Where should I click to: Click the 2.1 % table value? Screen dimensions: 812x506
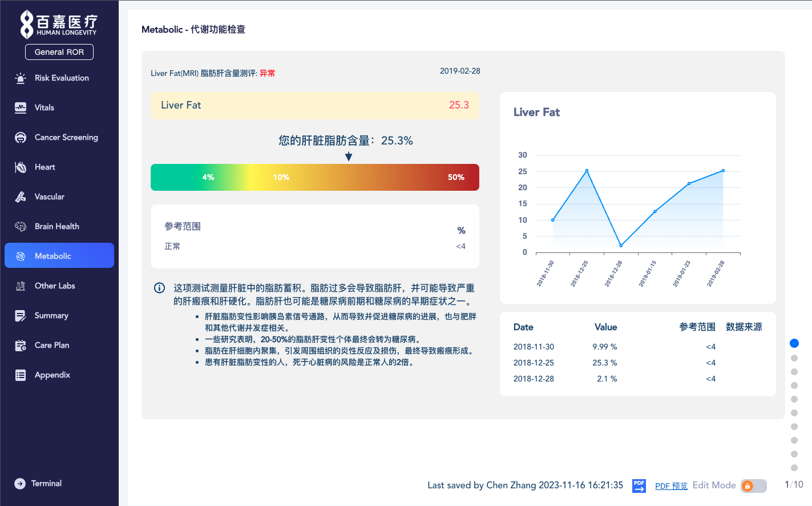[607, 379]
